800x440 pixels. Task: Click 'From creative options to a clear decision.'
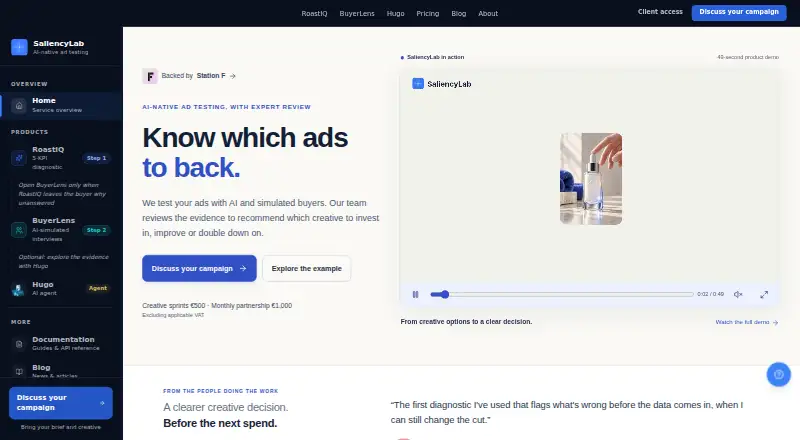tap(466, 322)
